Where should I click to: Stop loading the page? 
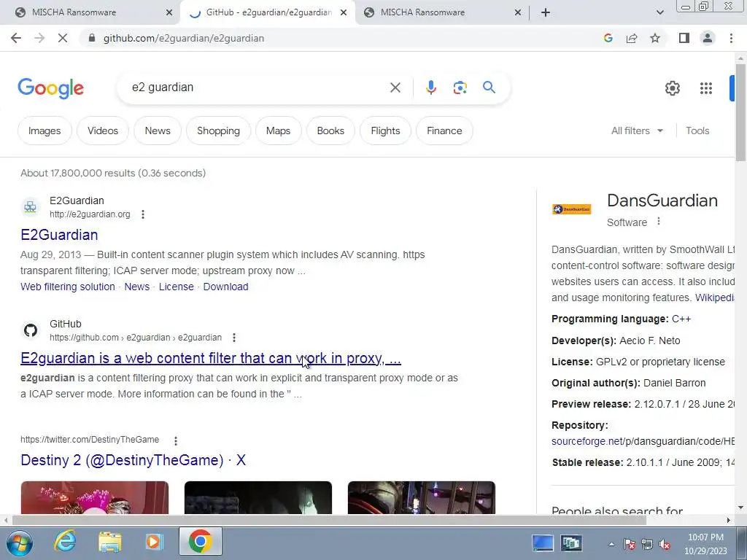coord(63,38)
